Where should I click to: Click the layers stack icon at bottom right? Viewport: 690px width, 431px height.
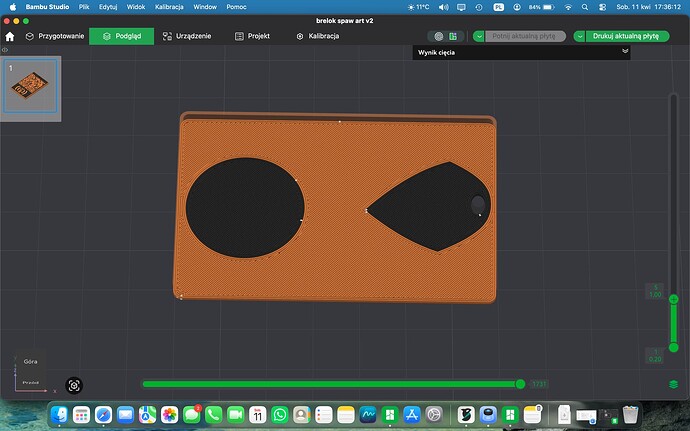click(x=673, y=384)
